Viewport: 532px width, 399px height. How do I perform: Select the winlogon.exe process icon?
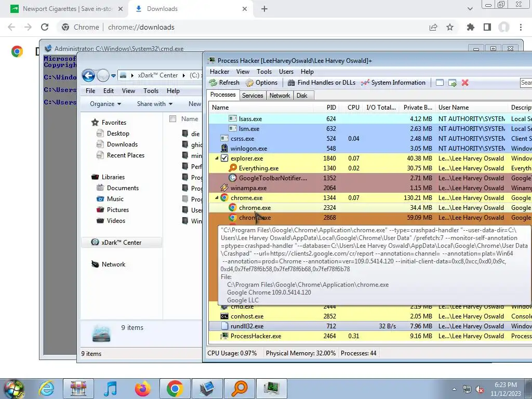tap(224, 148)
